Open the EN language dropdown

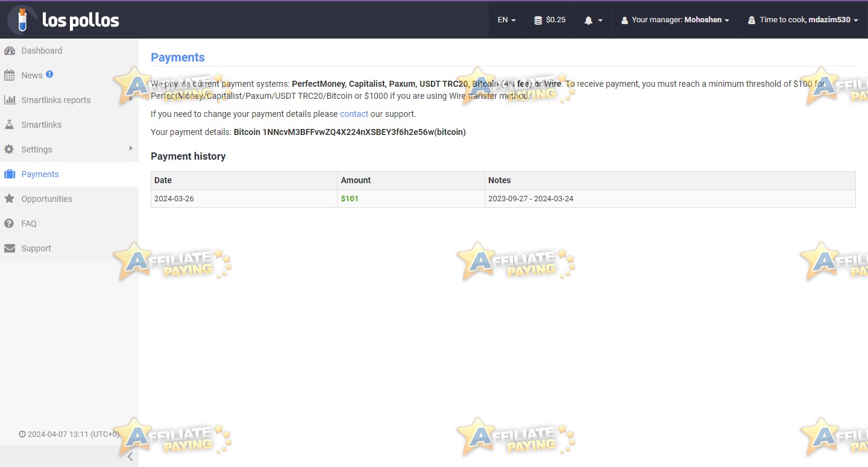tap(506, 20)
